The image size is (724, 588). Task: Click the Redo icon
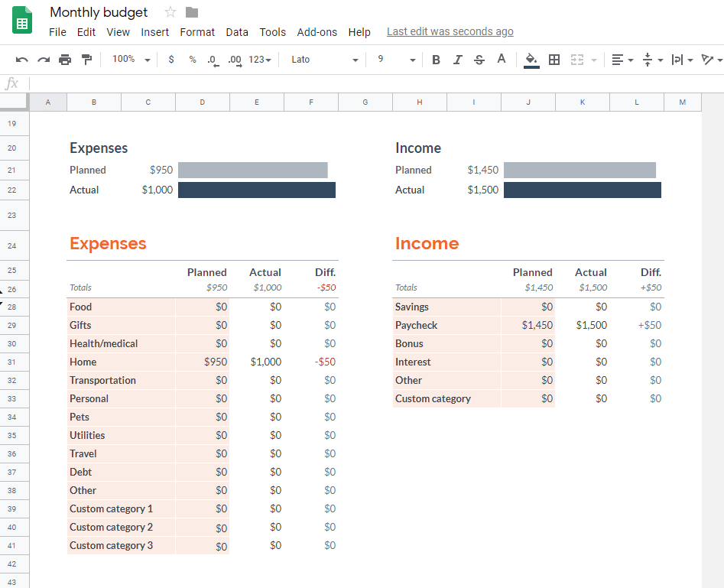(44, 60)
